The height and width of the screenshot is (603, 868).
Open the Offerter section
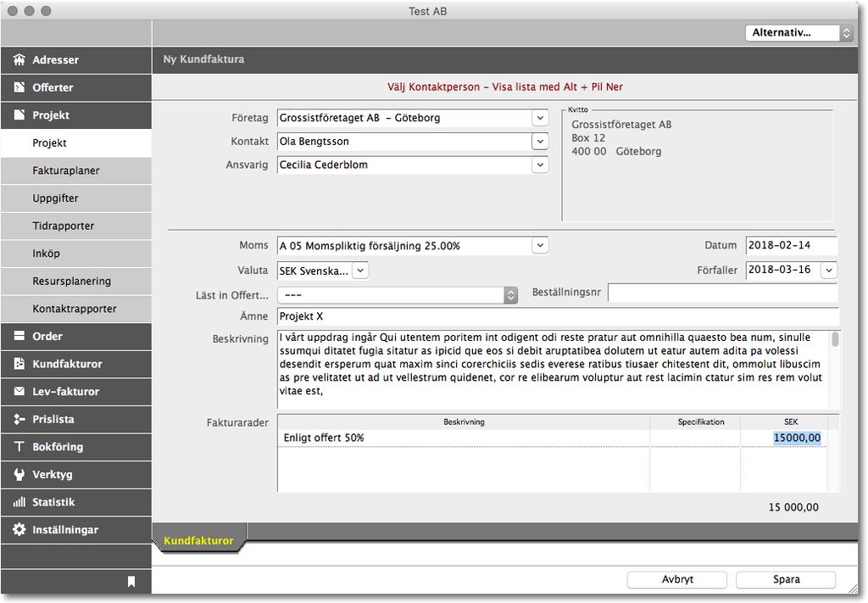[75, 87]
